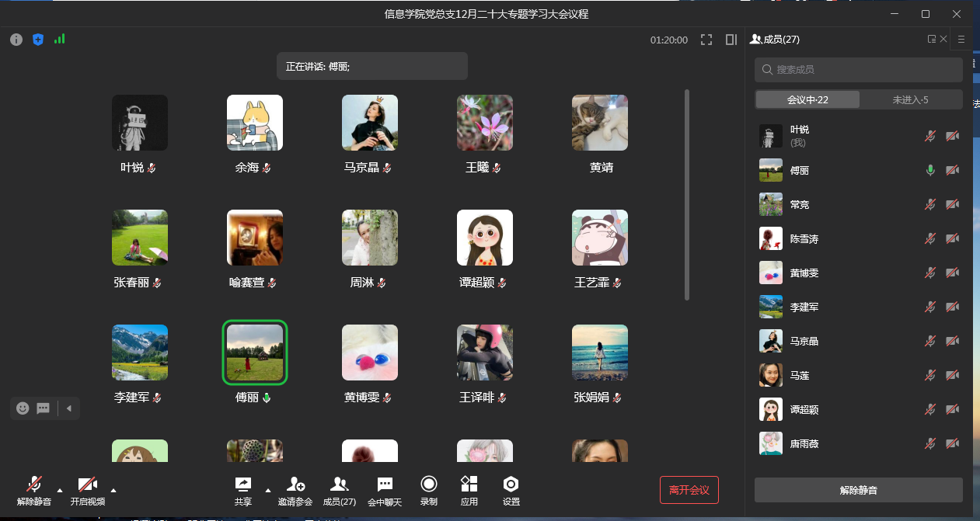Click the blue security shield icon
This screenshot has height=521, width=980.
click(37, 40)
